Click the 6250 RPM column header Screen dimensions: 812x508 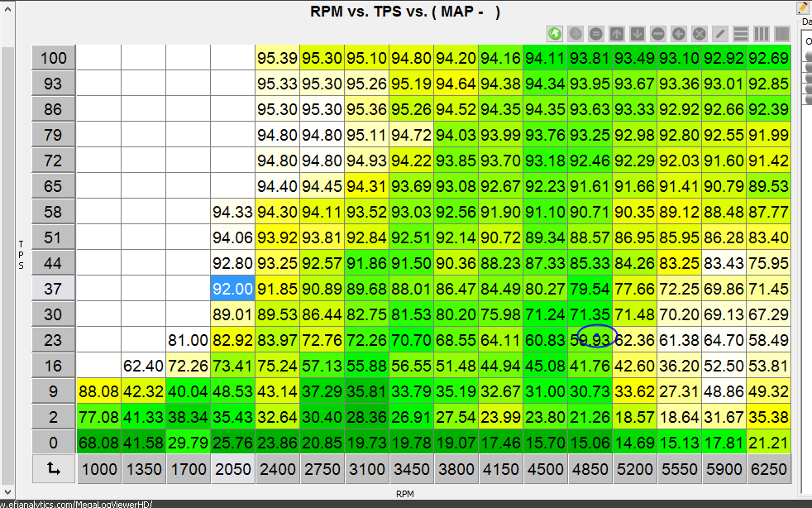coord(769,469)
